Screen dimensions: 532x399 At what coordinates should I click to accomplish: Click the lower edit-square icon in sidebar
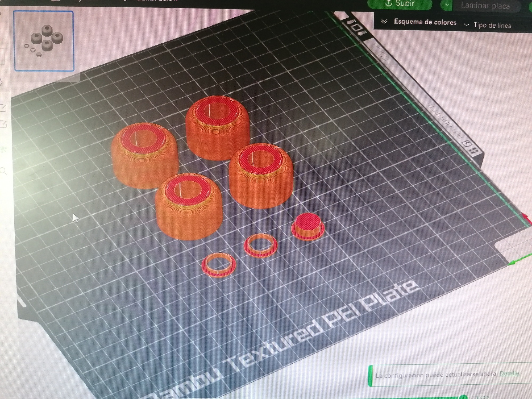click(x=3, y=124)
